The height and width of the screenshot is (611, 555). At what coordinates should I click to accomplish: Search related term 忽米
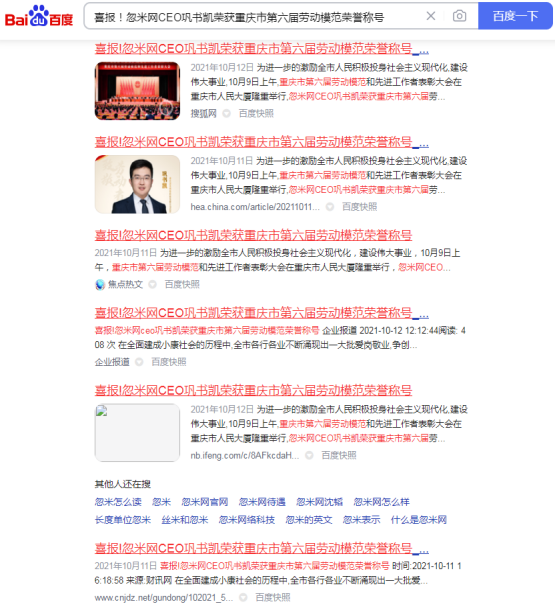tap(161, 502)
